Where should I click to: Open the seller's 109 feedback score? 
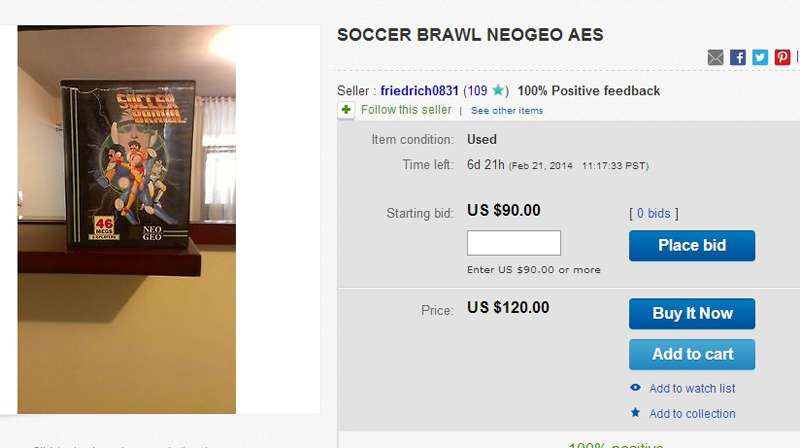tap(477, 91)
